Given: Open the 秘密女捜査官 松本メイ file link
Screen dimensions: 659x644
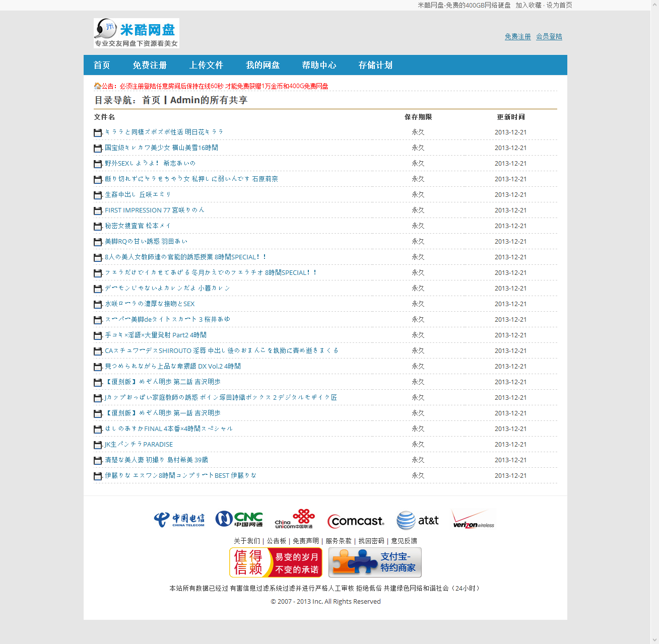Looking at the screenshot, I should pos(138,226).
